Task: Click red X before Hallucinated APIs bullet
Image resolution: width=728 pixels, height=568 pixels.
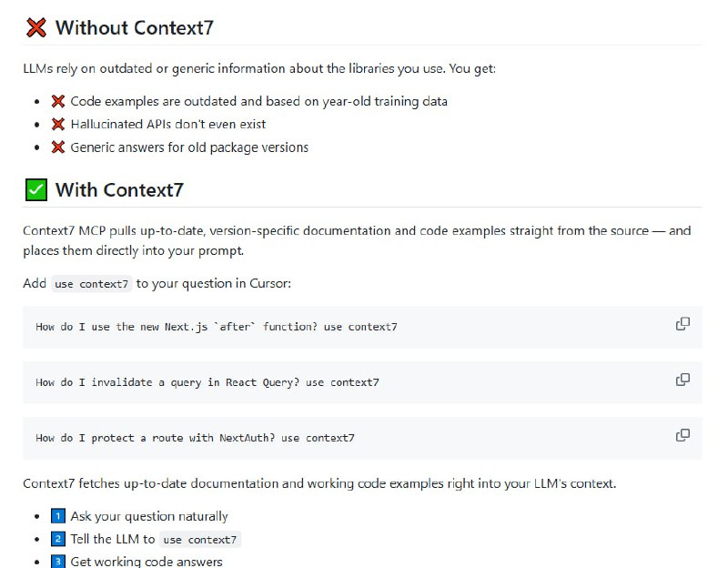Action: (x=58, y=124)
